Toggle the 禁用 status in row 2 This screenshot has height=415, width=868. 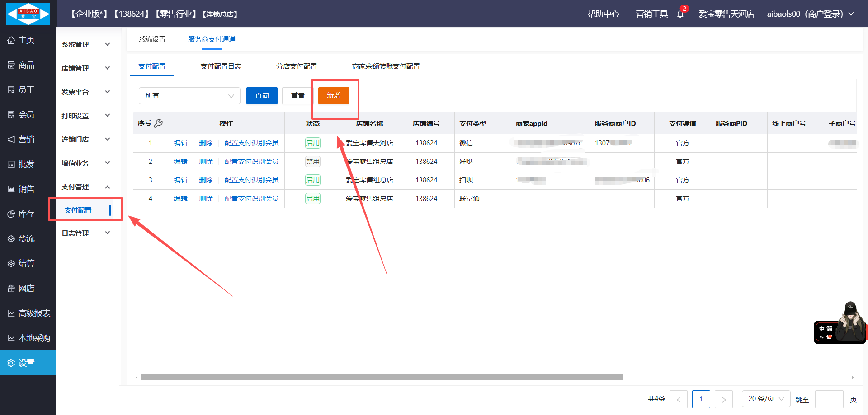(x=312, y=162)
